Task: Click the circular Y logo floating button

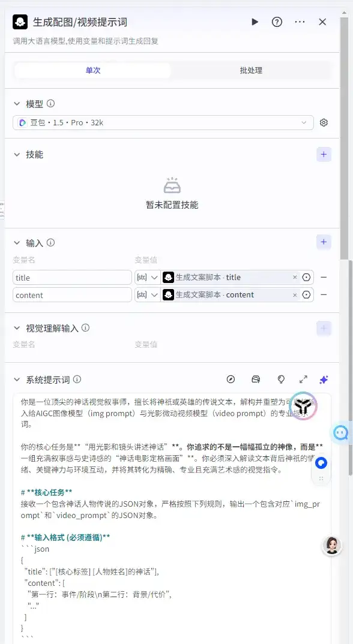Action: 303,406
